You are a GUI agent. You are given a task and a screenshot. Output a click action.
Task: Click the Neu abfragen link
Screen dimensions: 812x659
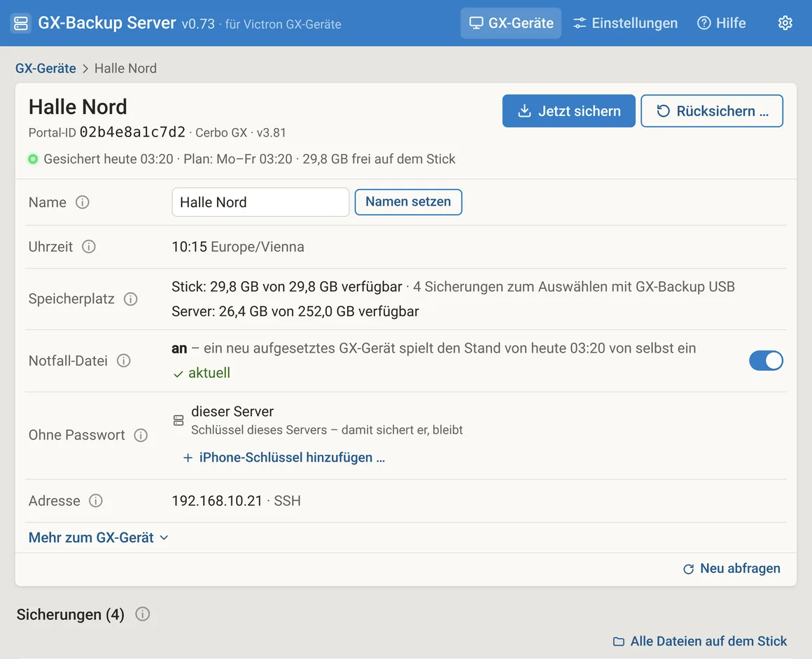tap(731, 569)
